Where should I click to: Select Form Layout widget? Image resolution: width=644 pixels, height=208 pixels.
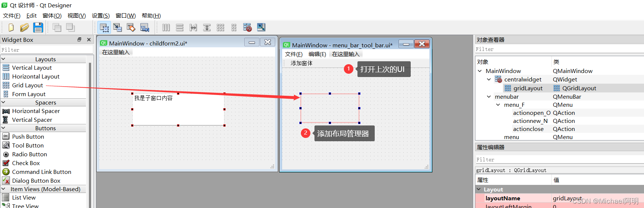29,94
